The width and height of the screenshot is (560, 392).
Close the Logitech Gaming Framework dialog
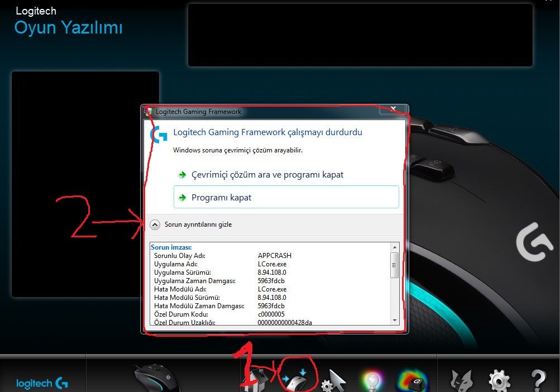(393, 109)
